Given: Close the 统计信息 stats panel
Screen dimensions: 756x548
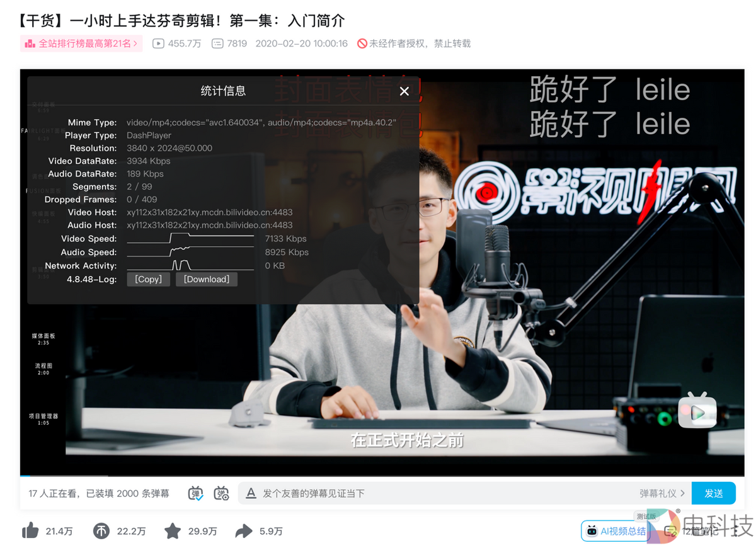Looking at the screenshot, I should pyautogui.click(x=404, y=91).
